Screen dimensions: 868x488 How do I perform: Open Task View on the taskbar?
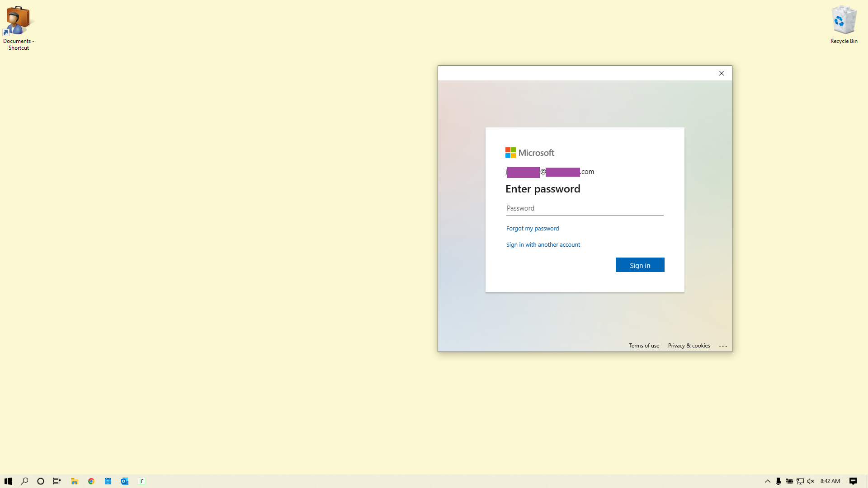tap(57, 481)
